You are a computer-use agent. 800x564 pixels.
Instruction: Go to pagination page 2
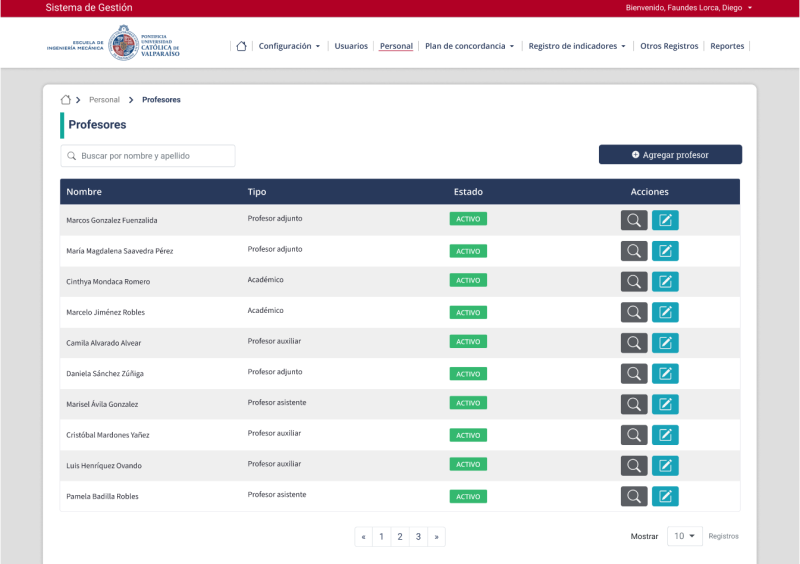pos(399,536)
